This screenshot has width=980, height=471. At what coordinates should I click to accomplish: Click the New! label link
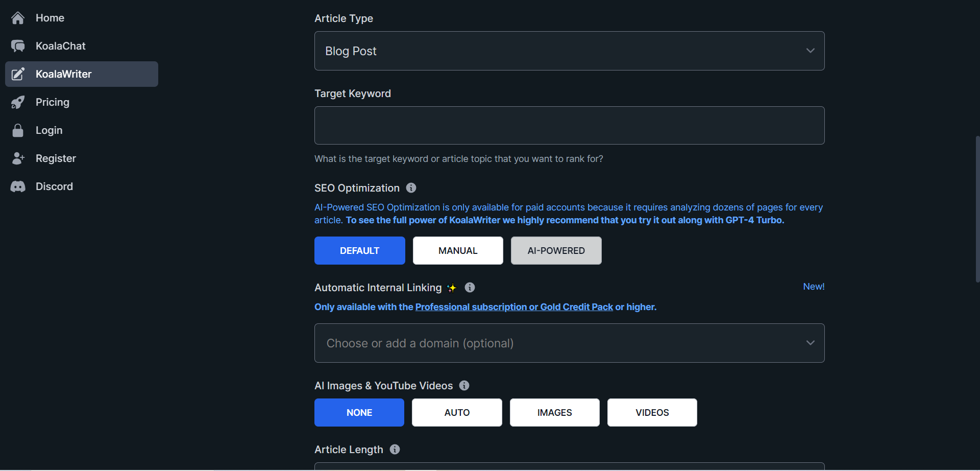(814, 287)
